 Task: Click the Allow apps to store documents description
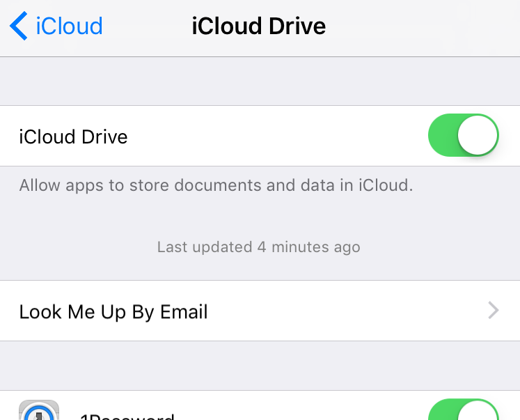coord(216,185)
